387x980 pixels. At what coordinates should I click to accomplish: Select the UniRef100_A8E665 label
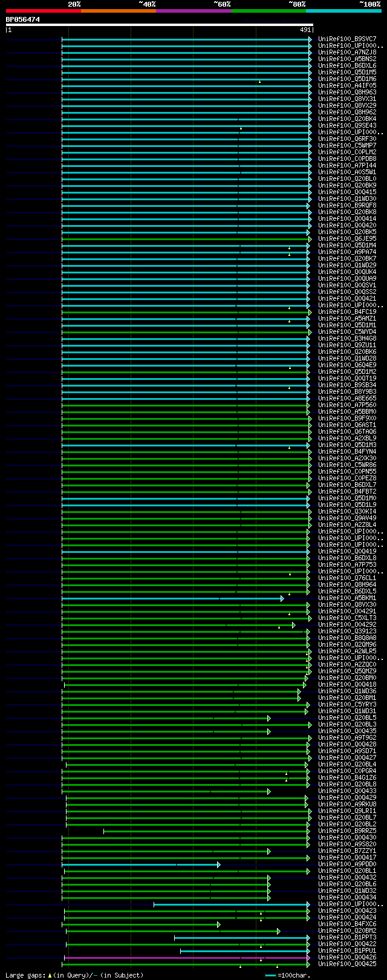click(347, 399)
